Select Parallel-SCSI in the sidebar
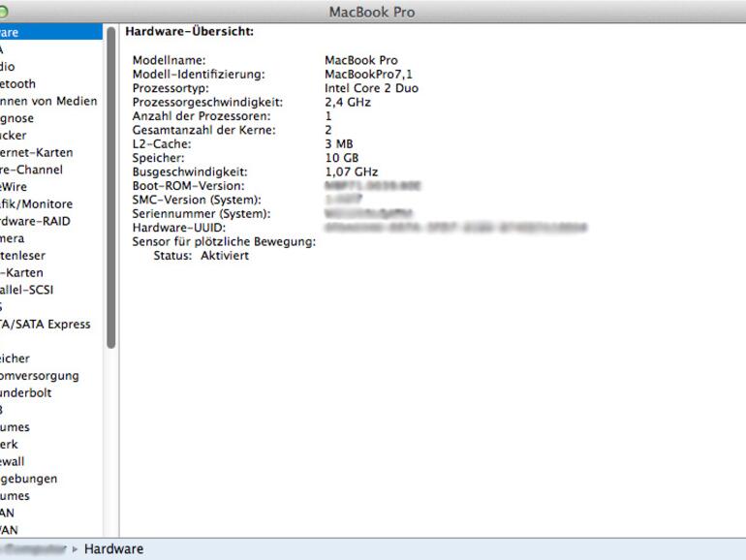This screenshot has height=560, width=746. [x=27, y=290]
